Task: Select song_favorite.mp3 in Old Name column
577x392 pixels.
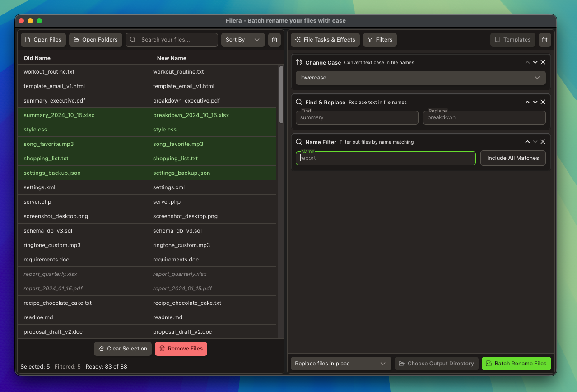Action: [48, 144]
